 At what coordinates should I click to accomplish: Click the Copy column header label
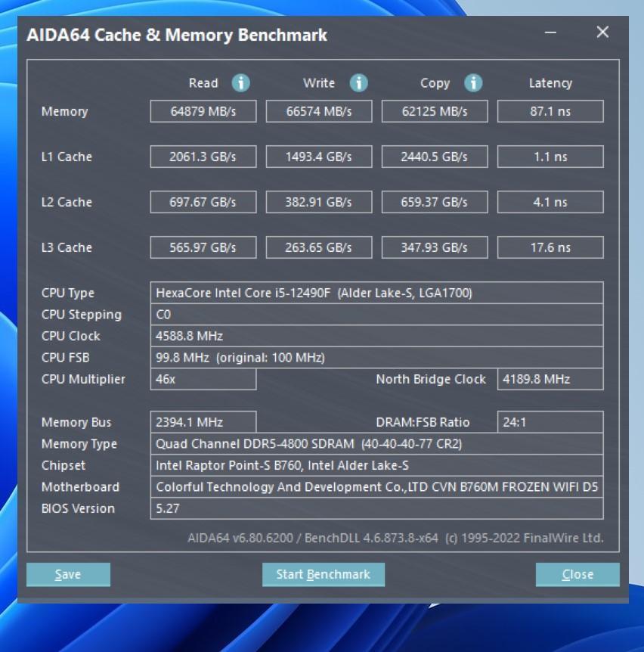[435, 83]
